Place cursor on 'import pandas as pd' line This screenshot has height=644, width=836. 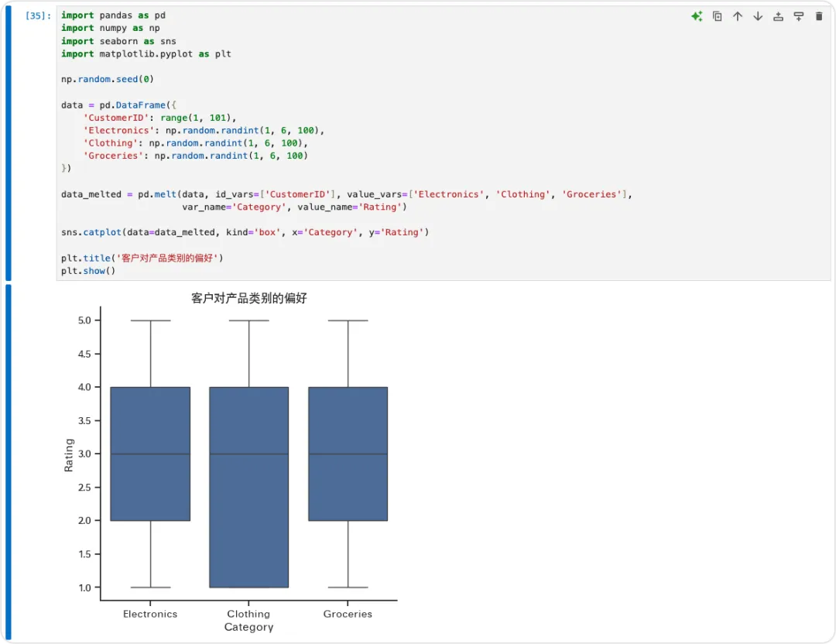click(x=113, y=15)
